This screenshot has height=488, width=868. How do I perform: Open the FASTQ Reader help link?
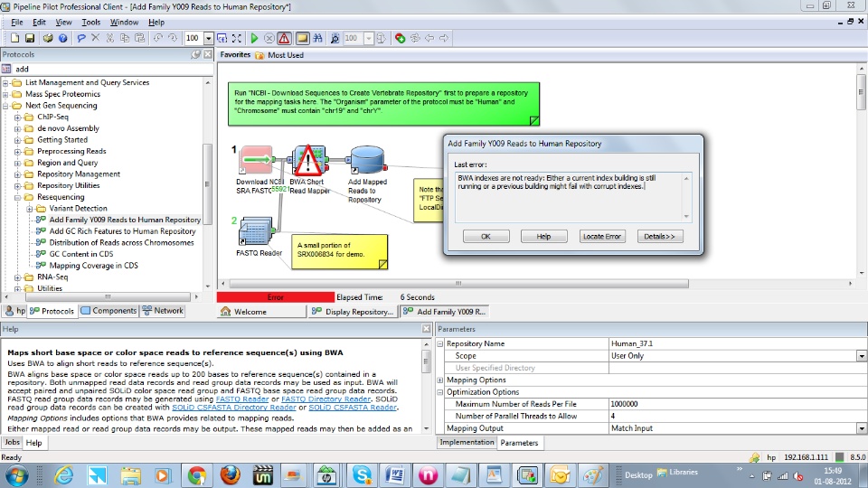click(x=242, y=399)
